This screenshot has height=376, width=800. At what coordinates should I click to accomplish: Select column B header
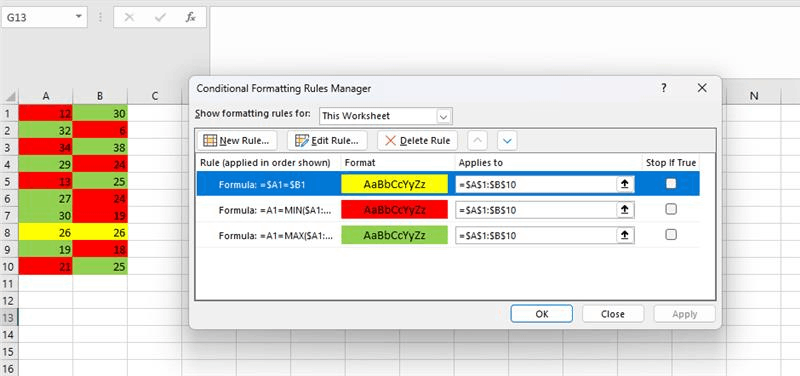point(100,96)
